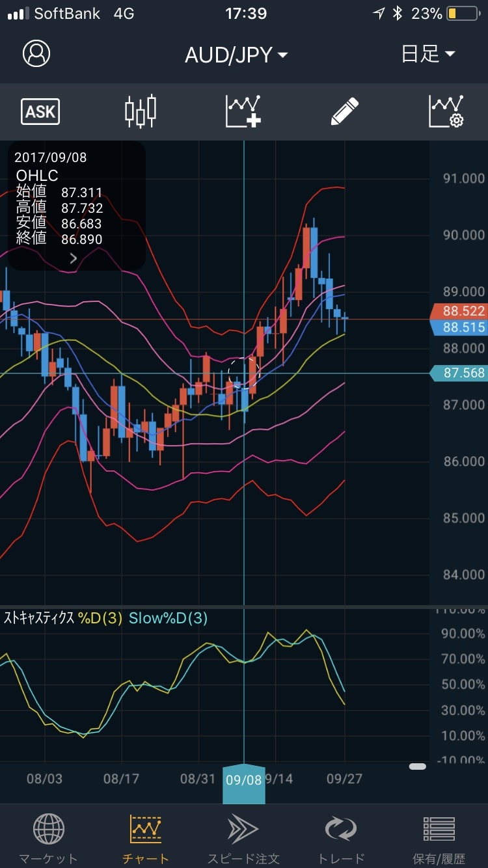Open the トレード tab
488x868 pixels.
(342, 839)
